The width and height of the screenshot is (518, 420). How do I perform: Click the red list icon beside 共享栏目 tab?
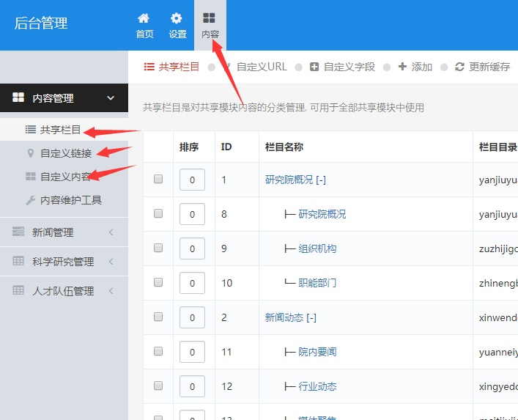click(x=149, y=67)
